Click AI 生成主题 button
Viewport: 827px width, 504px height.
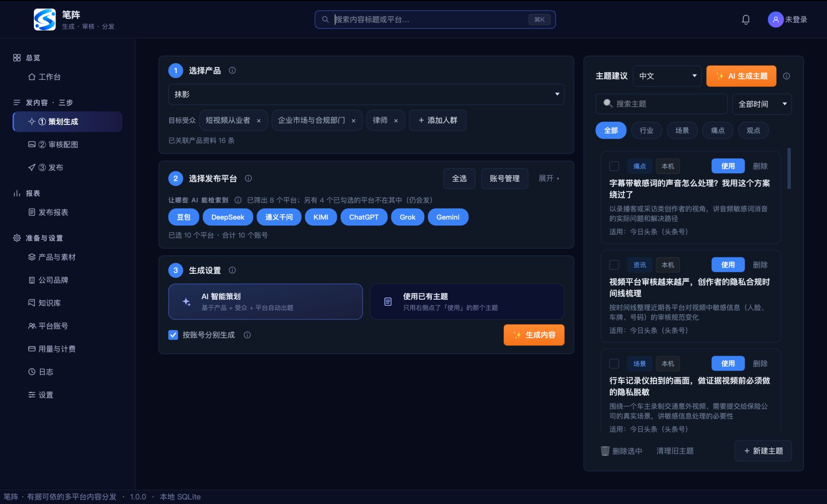pos(741,76)
